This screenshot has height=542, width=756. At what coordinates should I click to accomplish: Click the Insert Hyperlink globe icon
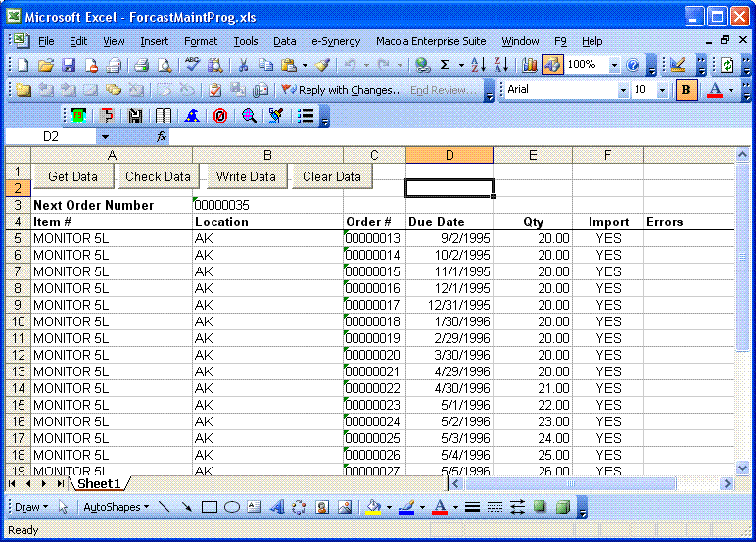(422, 64)
